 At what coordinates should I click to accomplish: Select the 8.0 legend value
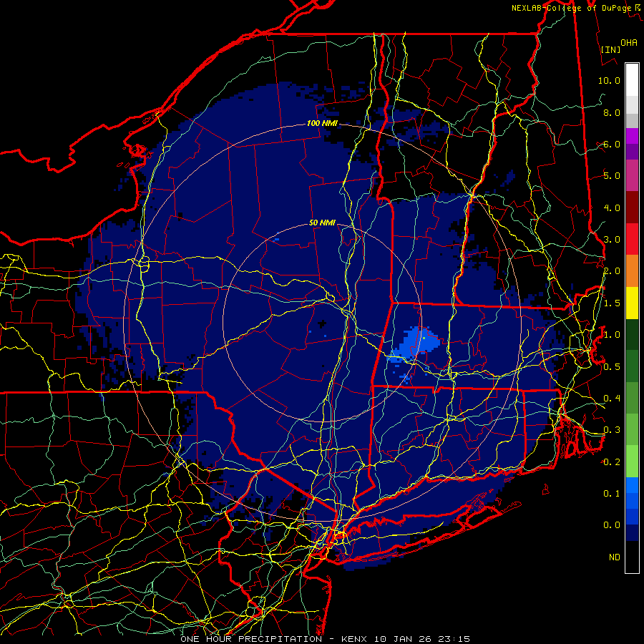coord(612,112)
